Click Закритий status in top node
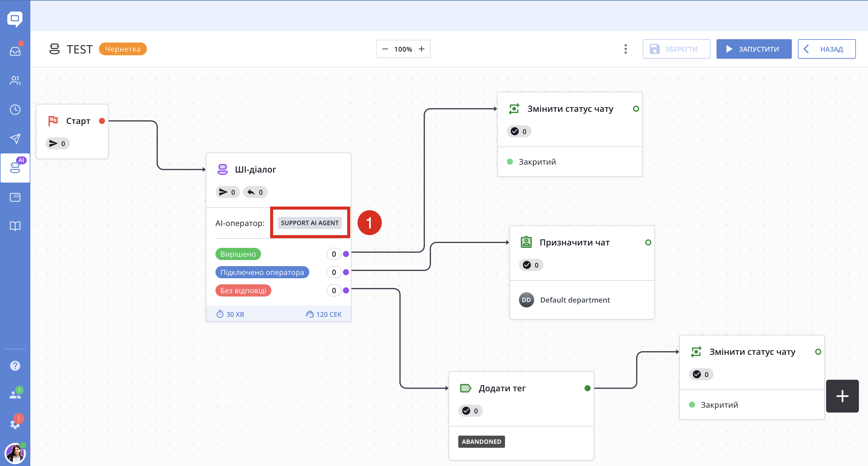The image size is (868, 466). 532,162
